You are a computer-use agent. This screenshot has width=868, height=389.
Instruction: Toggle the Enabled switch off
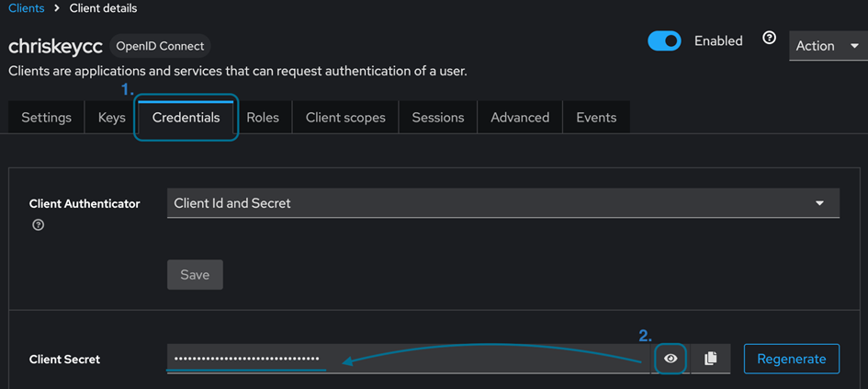(664, 41)
